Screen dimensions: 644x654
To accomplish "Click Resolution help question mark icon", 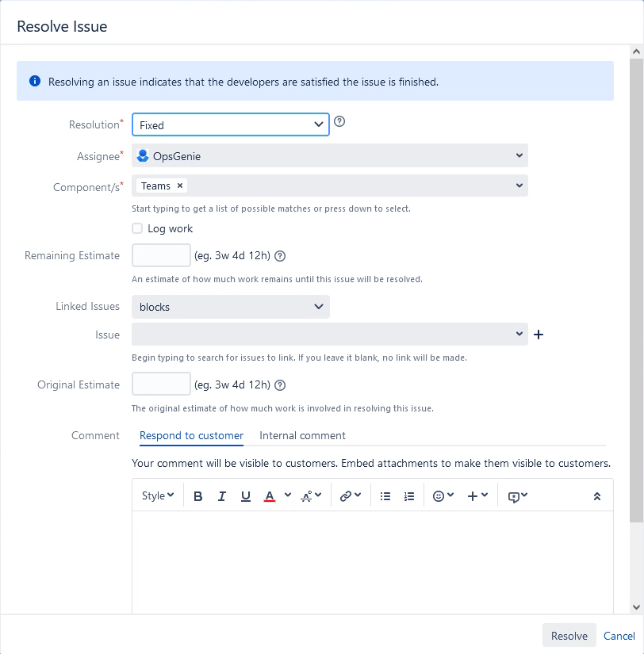I will [x=339, y=121].
